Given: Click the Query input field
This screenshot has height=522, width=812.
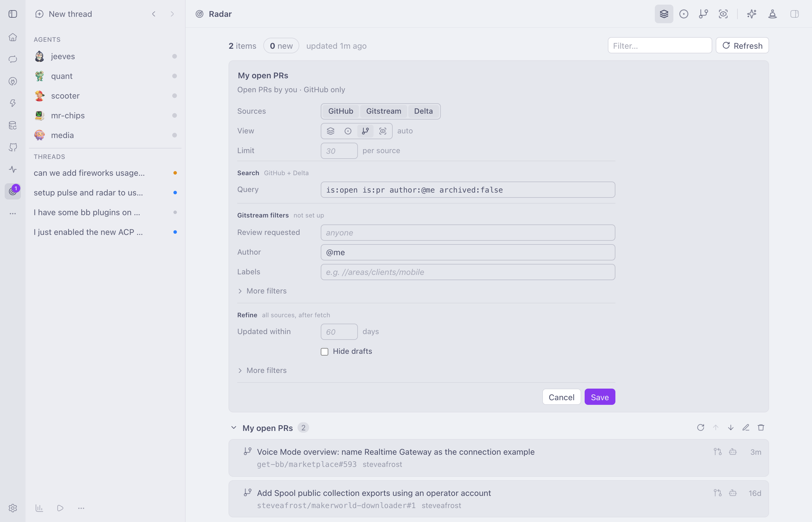Looking at the screenshot, I should click(468, 190).
